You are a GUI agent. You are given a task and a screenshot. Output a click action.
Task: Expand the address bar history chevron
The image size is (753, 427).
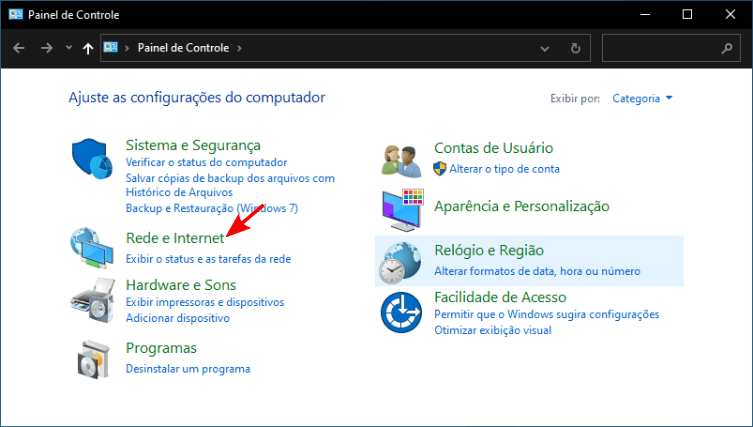tap(545, 49)
